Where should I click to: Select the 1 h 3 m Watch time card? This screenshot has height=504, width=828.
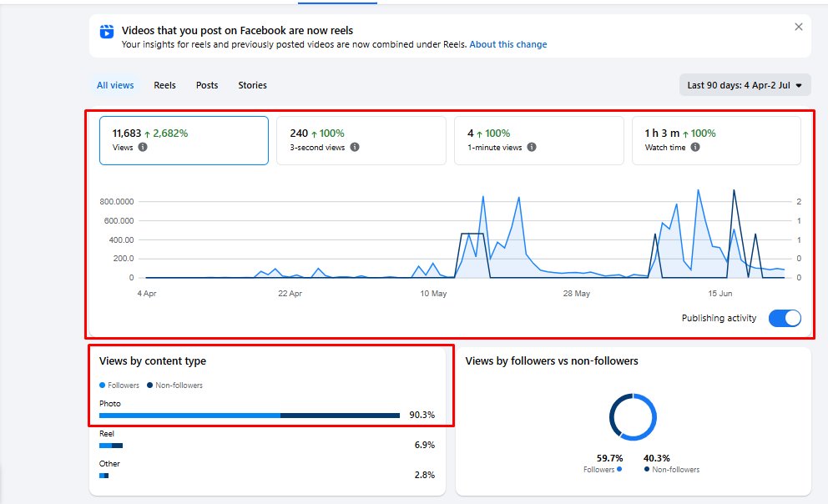(717, 140)
